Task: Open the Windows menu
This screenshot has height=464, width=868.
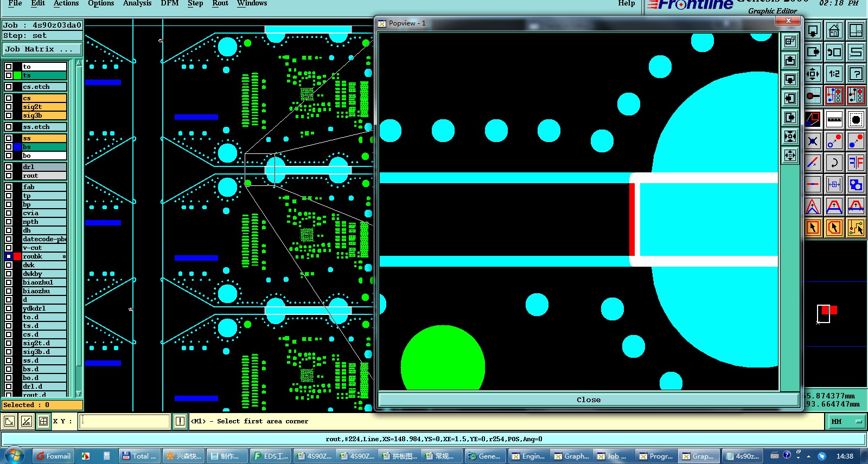Action: [252, 3]
